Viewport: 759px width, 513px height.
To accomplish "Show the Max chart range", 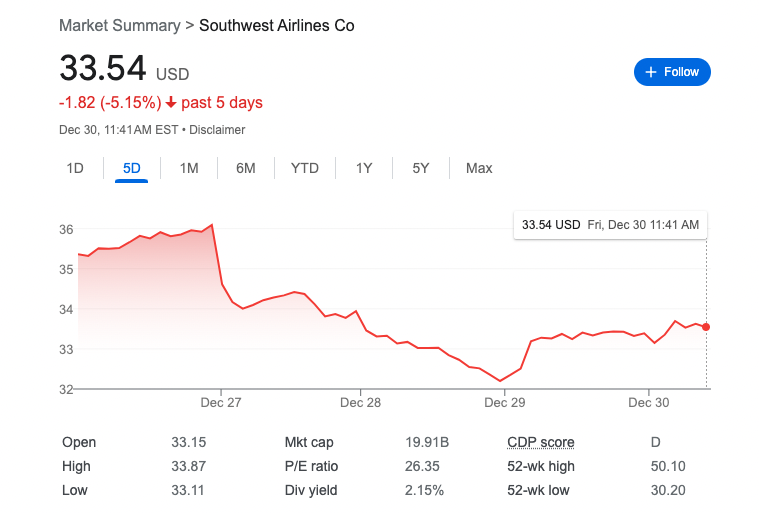I will pyautogui.click(x=479, y=168).
